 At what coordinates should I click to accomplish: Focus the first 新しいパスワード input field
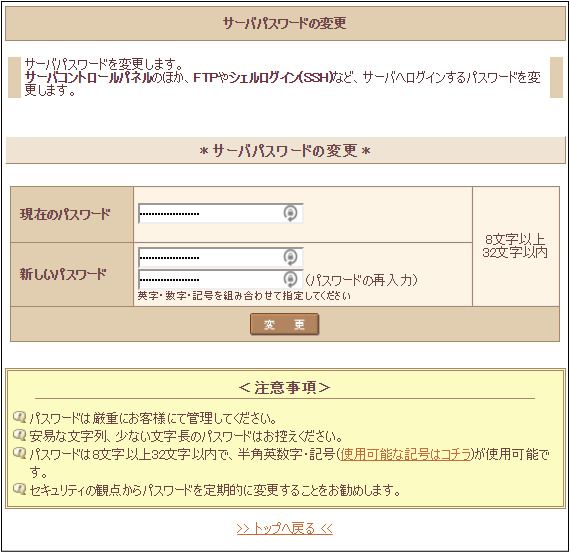pos(221,257)
